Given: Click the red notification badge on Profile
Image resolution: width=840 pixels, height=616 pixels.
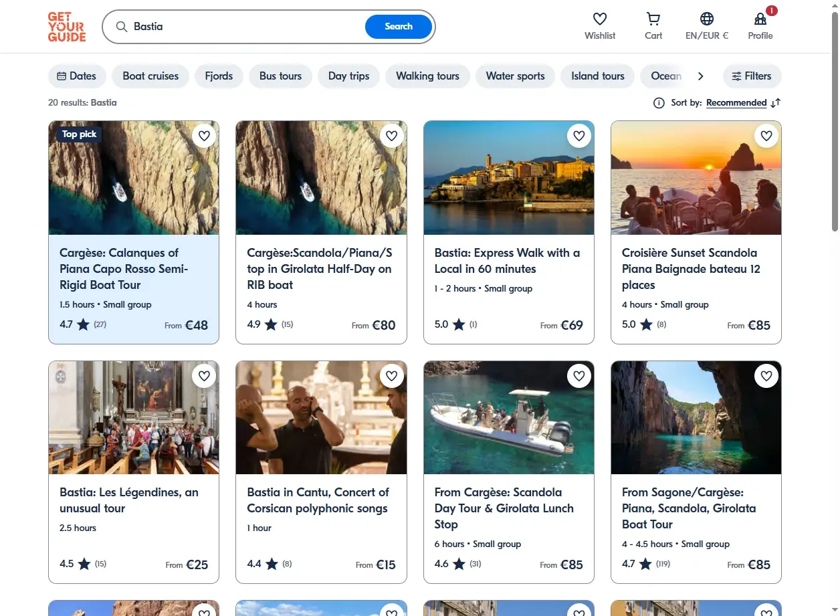Looking at the screenshot, I should pyautogui.click(x=772, y=11).
